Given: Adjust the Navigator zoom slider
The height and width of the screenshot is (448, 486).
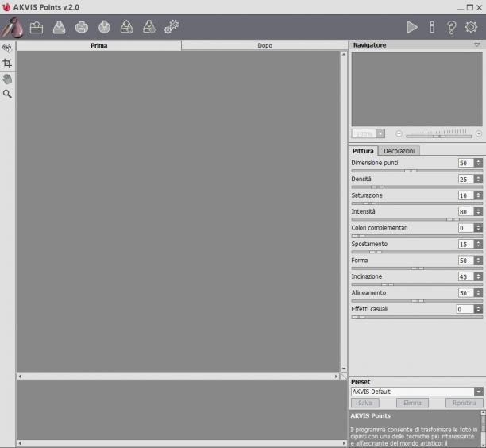Looking at the screenshot, I should [x=439, y=136].
